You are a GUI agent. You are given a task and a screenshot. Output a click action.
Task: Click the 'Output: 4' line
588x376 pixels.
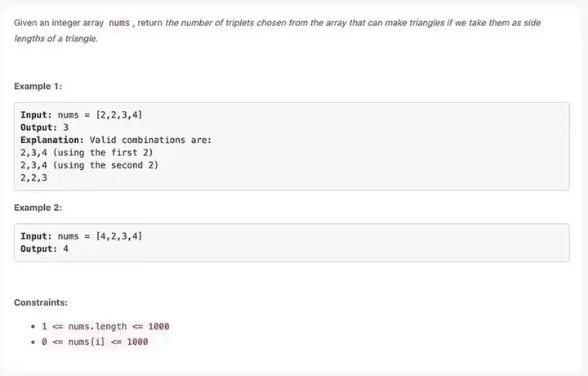point(45,248)
